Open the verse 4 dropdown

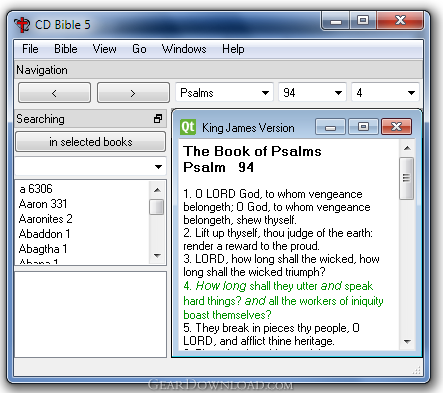[385, 93]
